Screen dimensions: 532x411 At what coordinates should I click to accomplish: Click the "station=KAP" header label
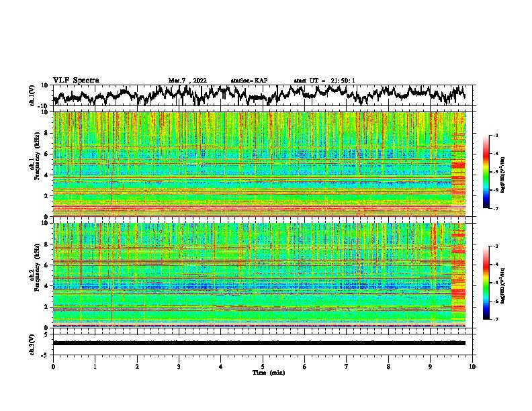pos(249,81)
